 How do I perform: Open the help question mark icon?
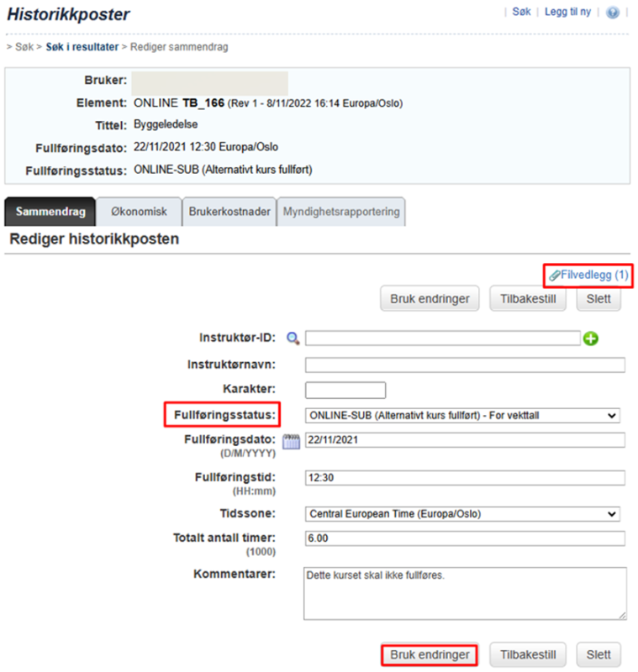(612, 13)
